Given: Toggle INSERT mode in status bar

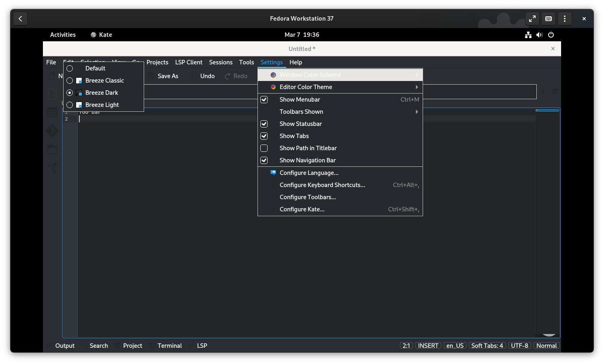Looking at the screenshot, I should (428, 346).
